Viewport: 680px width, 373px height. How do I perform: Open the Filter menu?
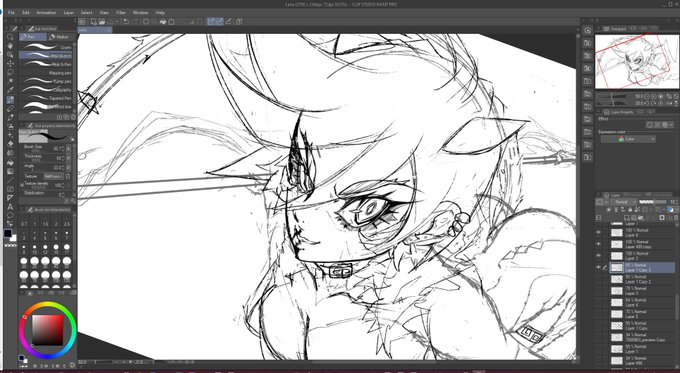coord(121,13)
